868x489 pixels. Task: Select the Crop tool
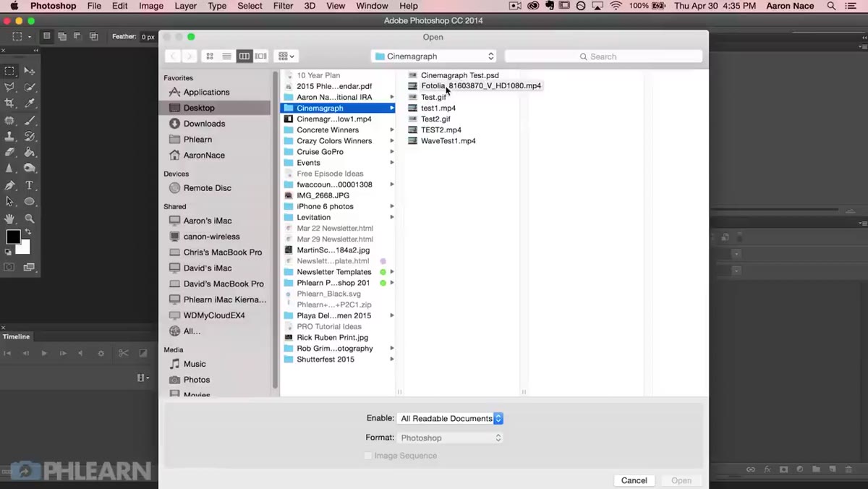click(x=9, y=103)
